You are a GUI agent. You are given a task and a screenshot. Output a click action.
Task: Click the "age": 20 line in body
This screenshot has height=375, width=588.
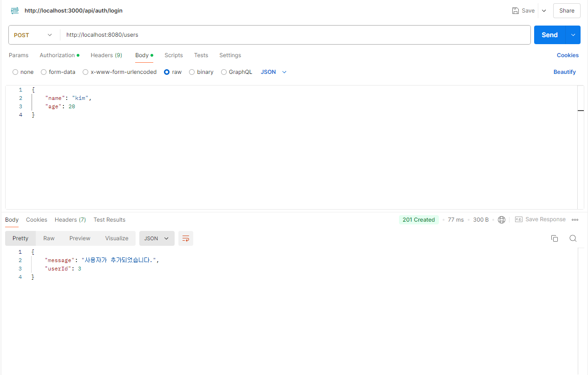point(60,106)
